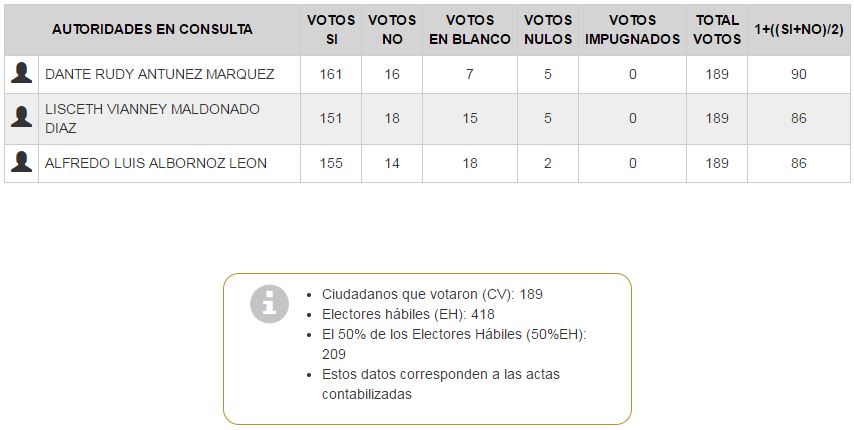Click Lisceth's 15 votos en blanco cell
Viewport: 854px width, 430px height.
[x=470, y=118]
